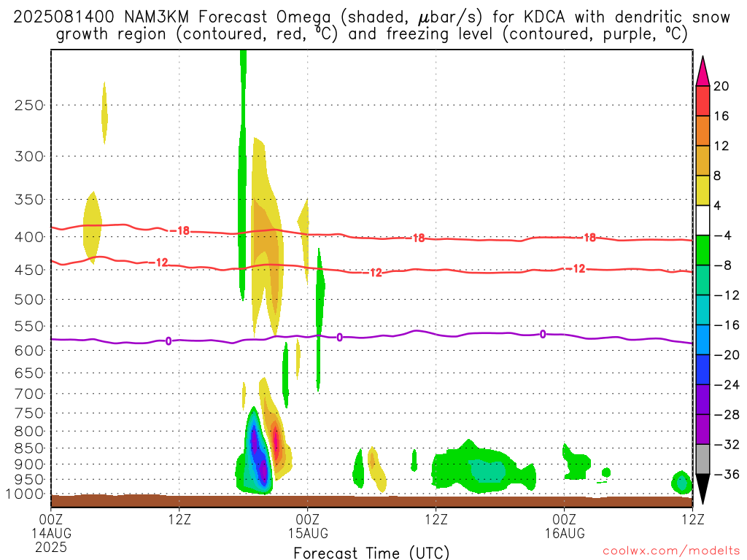This screenshot has height=560, width=747.
Task: Pick the dark blue -20 to -24 colorbar swatch
Action: coord(703,370)
